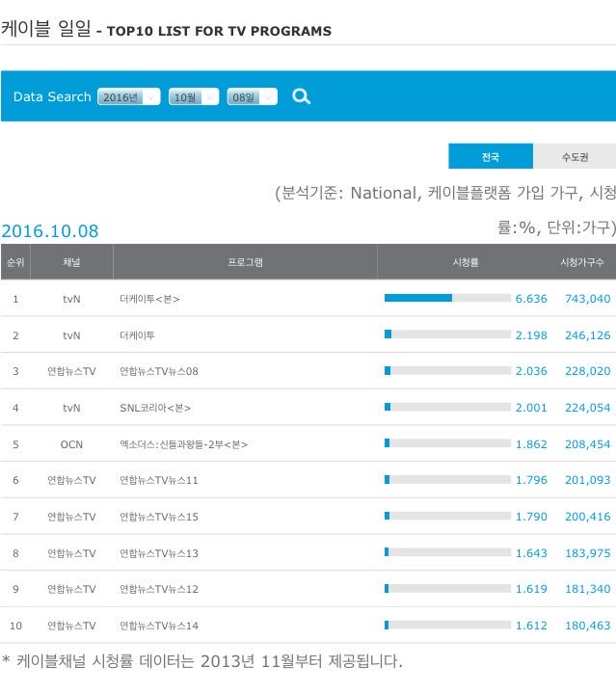This screenshot has height=694, width=616.
Task: Click the program 연합뉴스TV뉴스12
Action: 159,589
